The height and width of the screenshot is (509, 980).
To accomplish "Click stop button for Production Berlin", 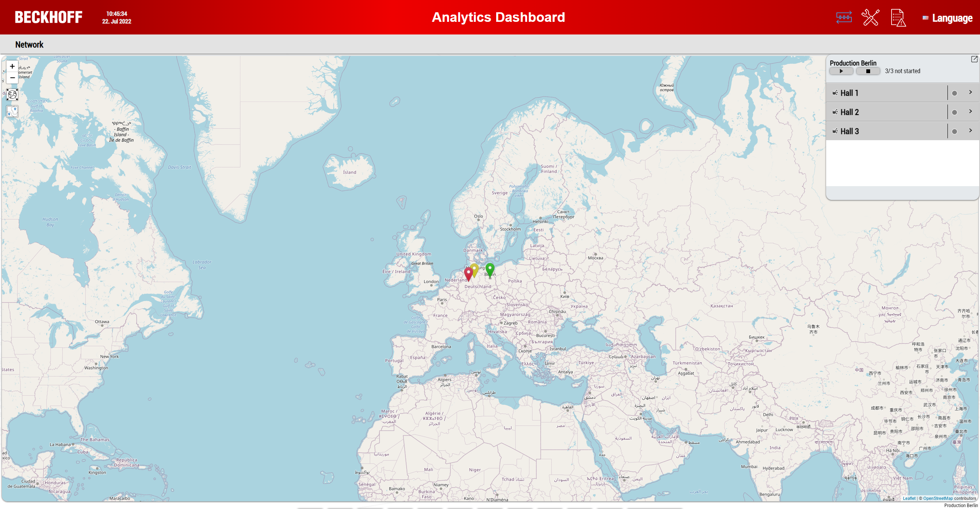I will coord(869,71).
